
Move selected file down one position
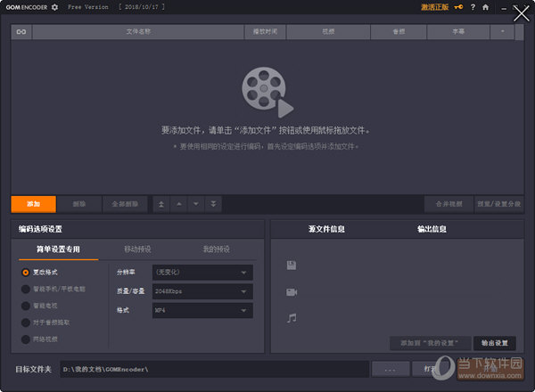(196, 204)
